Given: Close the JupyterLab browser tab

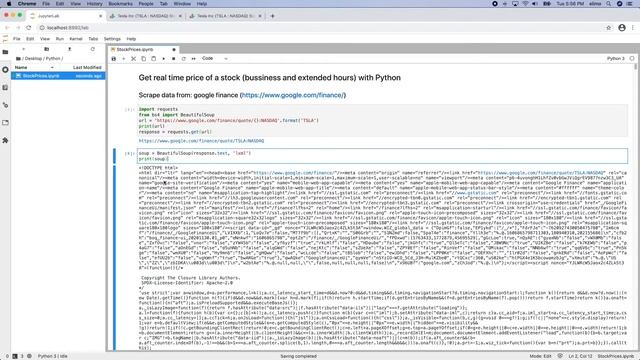Looking at the screenshot, I should coord(100,16).
